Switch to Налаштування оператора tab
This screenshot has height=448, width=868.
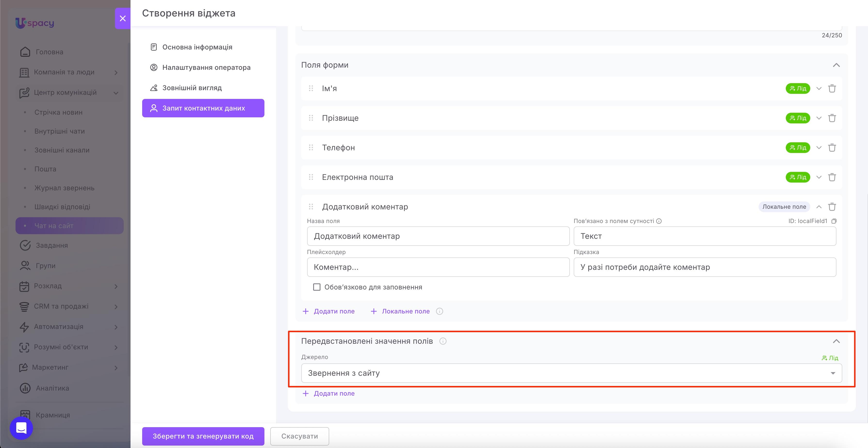pos(203,67)
